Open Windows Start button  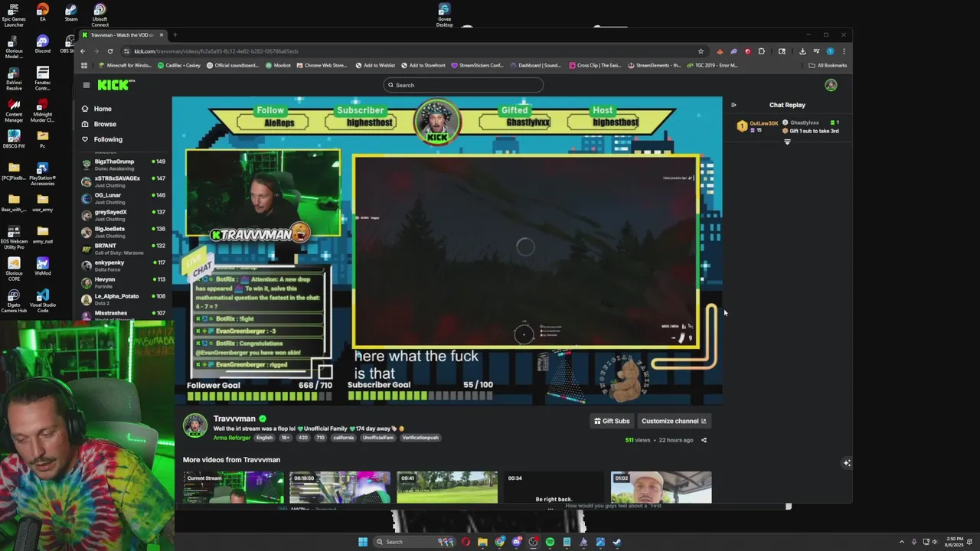(363, 542)
